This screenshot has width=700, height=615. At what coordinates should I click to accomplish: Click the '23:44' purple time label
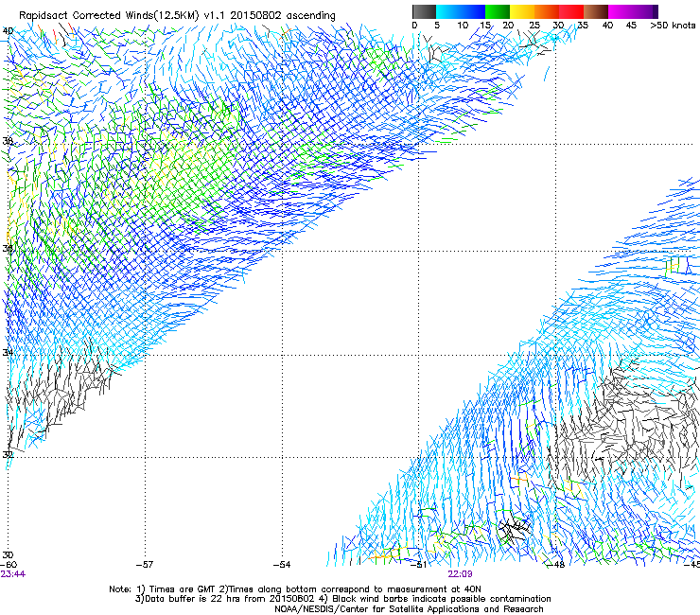click(x=13, y=574)
